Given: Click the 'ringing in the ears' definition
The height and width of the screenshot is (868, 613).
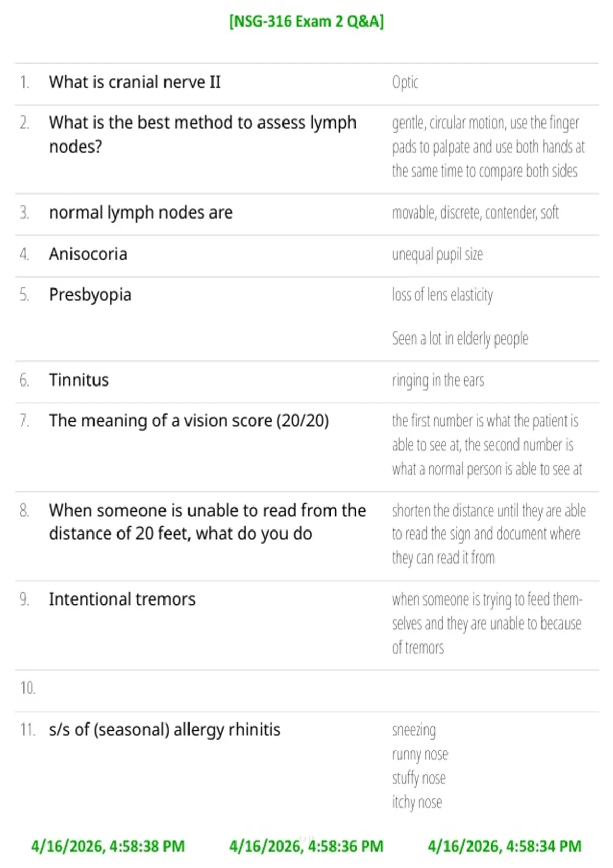Looking at the screenshot, I should point(438,380).
